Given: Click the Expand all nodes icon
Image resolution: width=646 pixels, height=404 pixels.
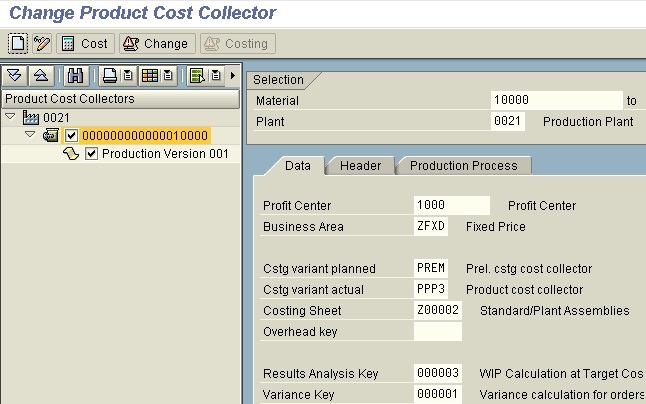Looking at the screenshot, I should tap(15, 76).
